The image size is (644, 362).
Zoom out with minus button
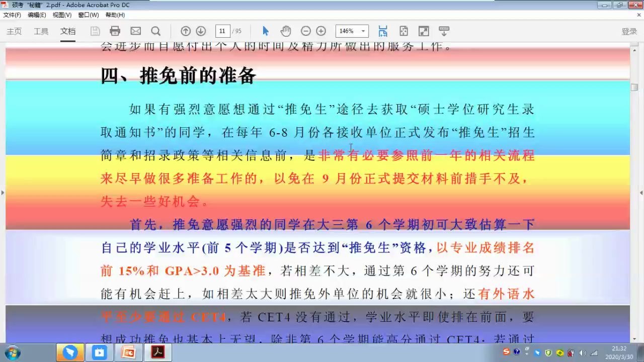click(306, 31)
